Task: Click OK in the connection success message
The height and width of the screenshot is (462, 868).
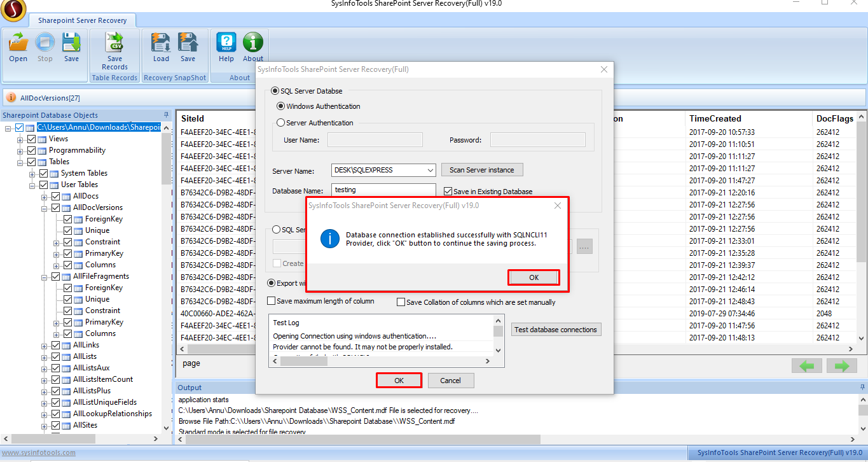Action: coord(534,277)
